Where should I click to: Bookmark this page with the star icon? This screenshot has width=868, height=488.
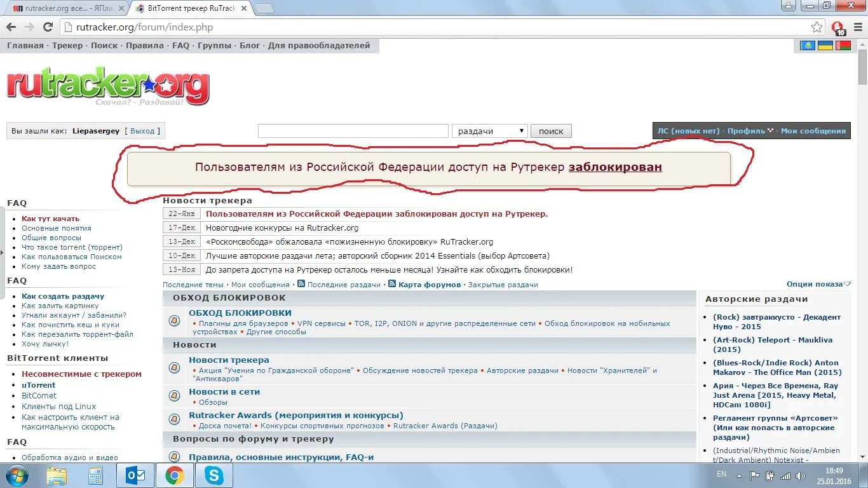817,27
